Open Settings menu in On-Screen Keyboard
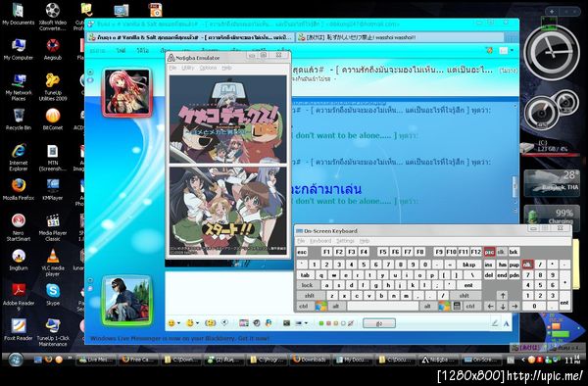Image resolution: width=588 pixels, height=386 pixels. 345,241
